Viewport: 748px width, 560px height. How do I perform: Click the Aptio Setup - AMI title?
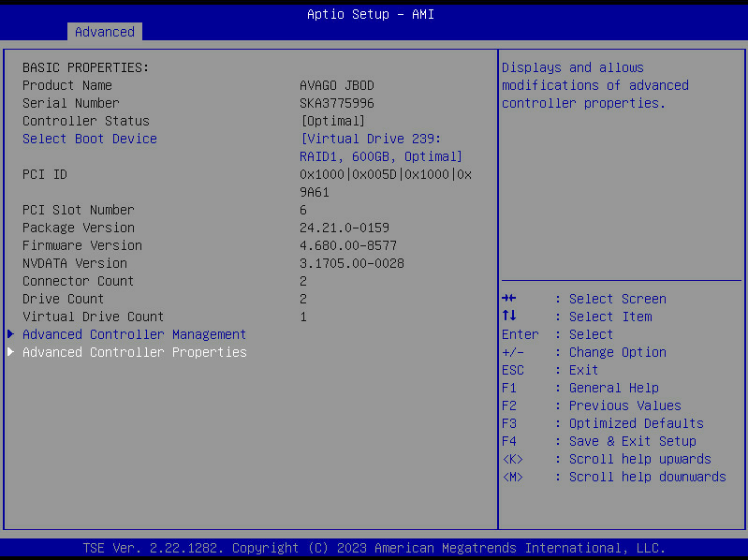tap(371, 14)
